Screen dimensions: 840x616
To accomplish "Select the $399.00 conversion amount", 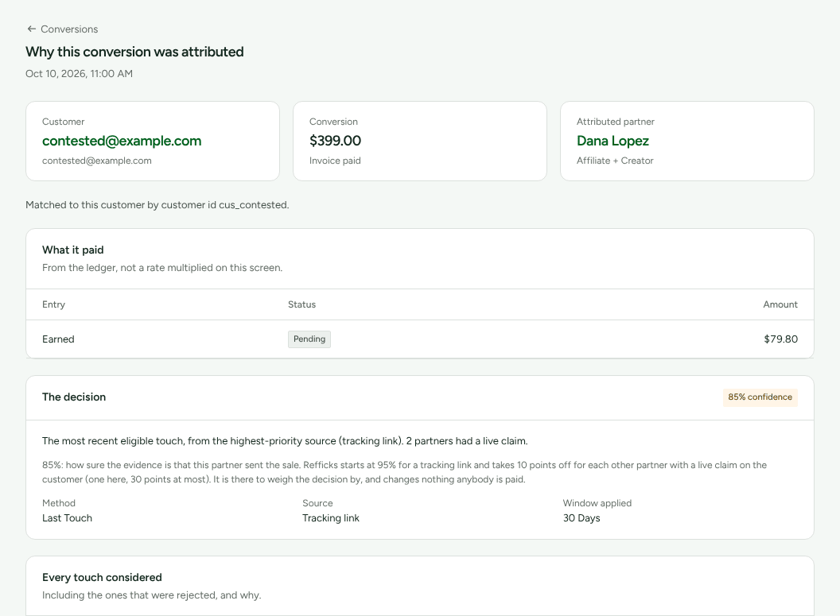I will click(335, 141).
